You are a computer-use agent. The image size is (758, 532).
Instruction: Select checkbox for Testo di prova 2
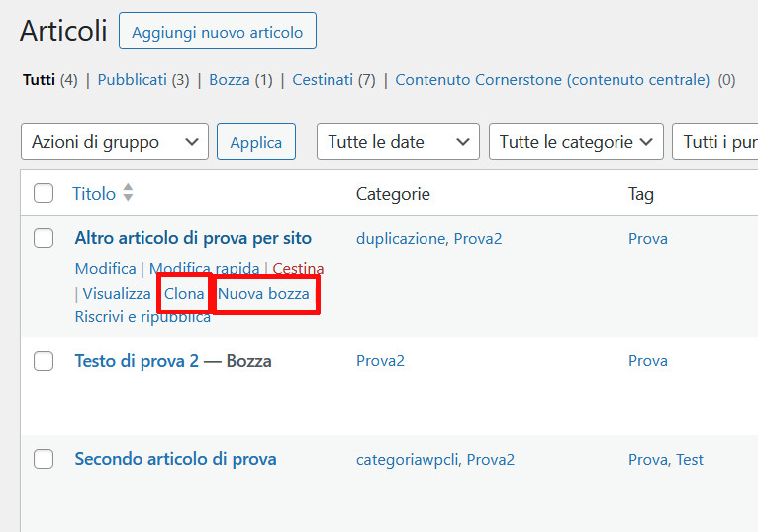44,361
